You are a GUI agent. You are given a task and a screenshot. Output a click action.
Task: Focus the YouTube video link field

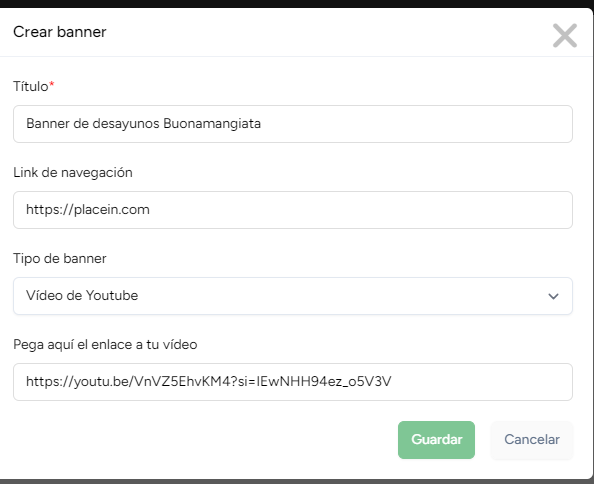pos(293,382)
